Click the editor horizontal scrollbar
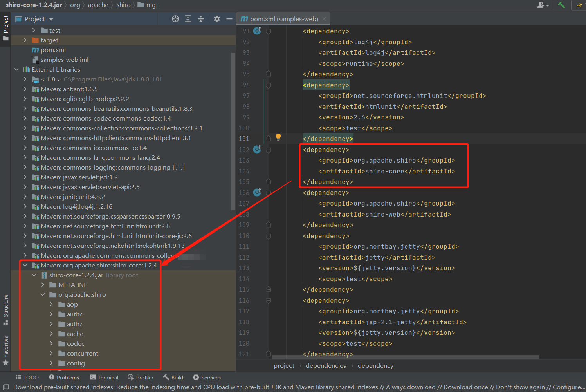Screen dimensions: 586x392 point(405,357)
